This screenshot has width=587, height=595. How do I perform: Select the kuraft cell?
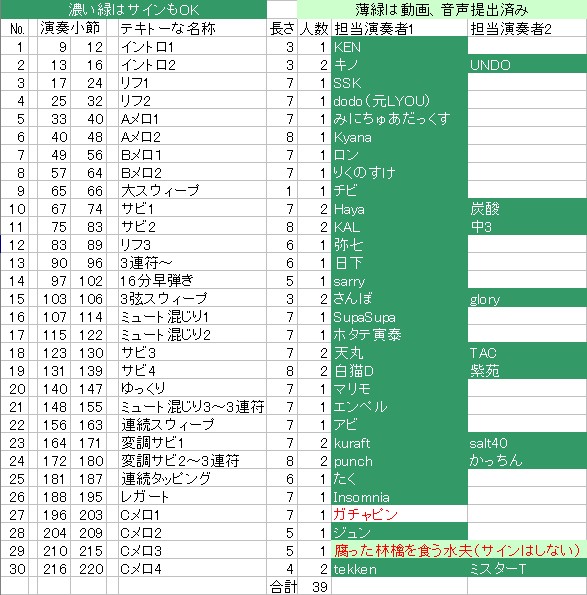coord(399,442)
